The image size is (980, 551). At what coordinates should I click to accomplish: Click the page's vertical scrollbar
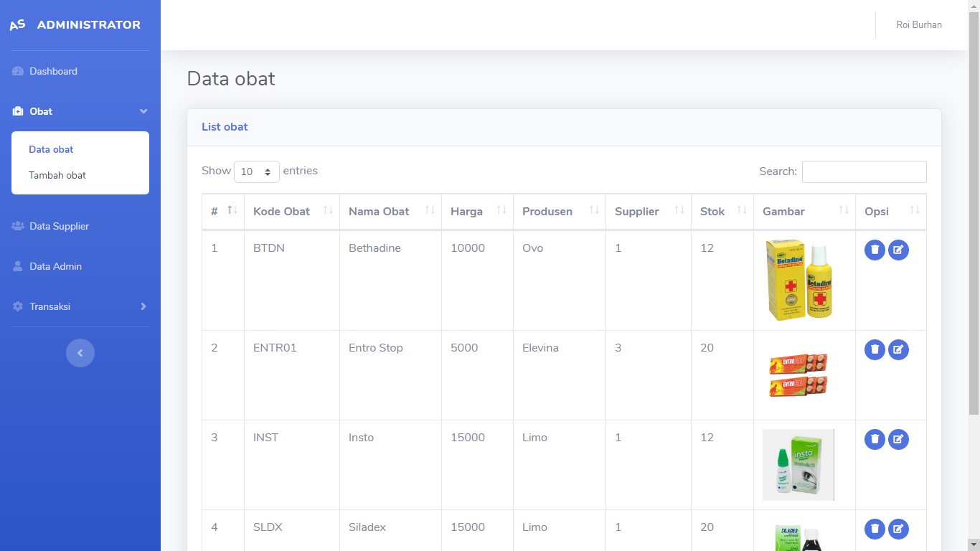point(974,215)
